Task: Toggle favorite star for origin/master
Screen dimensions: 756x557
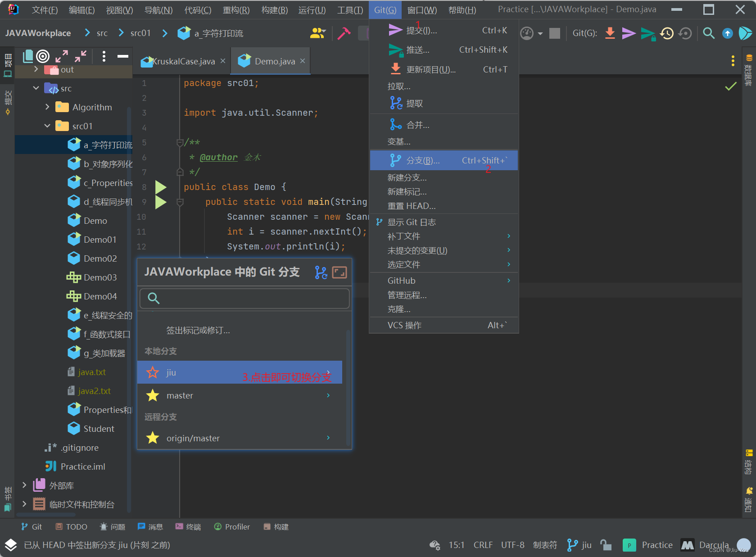Action: (153, 438)
